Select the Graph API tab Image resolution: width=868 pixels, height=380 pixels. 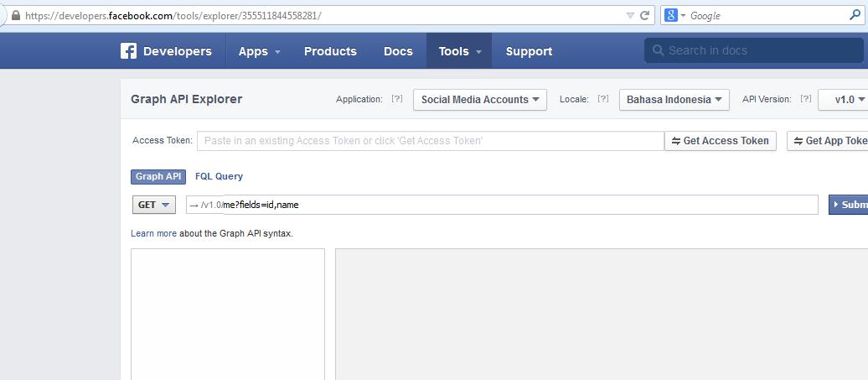(158, 176)
